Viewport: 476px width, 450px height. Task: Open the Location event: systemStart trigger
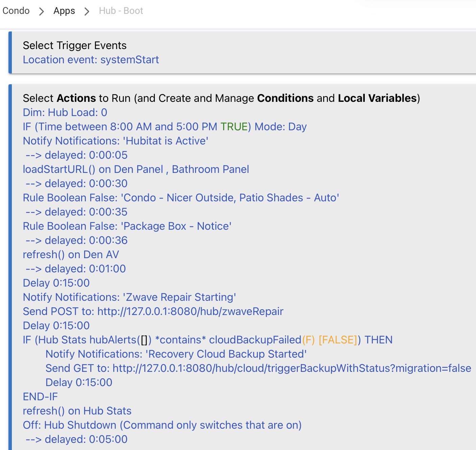[x=91, y=60]
